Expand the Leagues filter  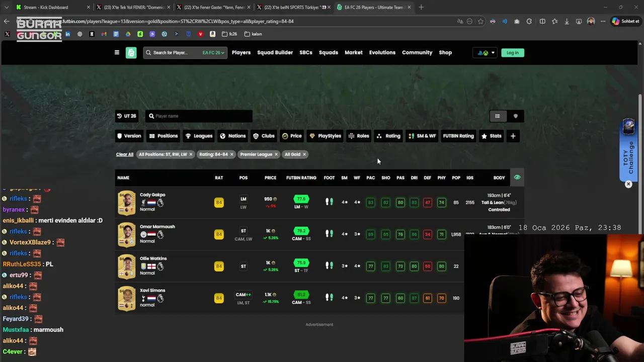pos(199,136)
